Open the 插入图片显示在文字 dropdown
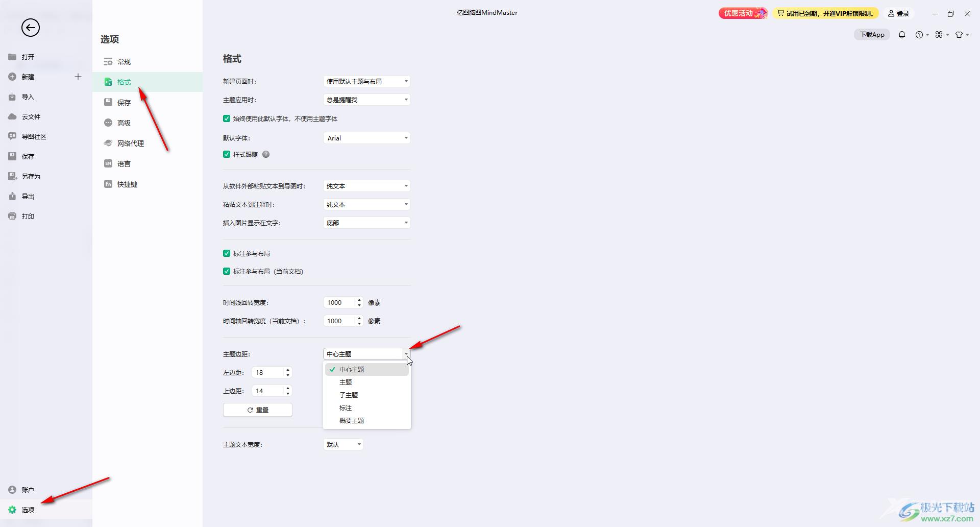 (367, 223)
